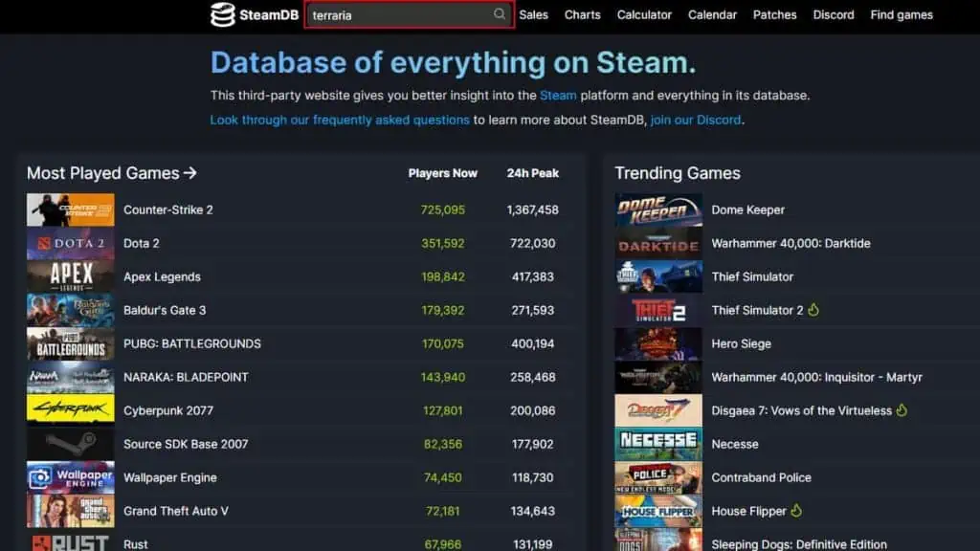Click the Dota 2 capsule icon
Viewport: 980px width, 551px height.
pyautogui.click(x=70, y=243)
